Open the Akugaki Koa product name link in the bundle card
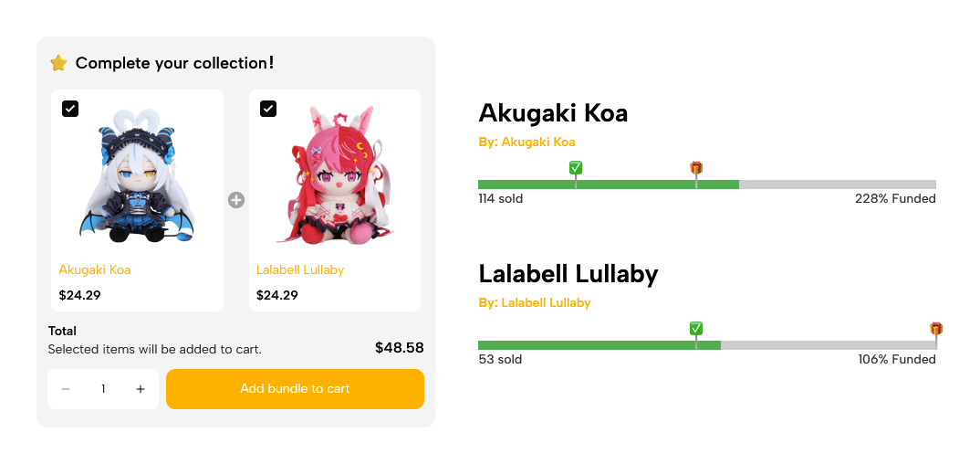This screenshot has width=980, height=464. [95, 270]
